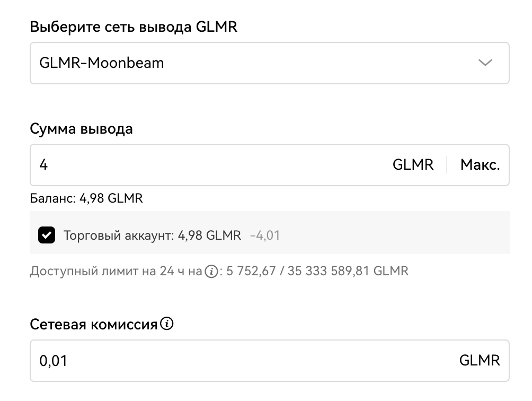Click the Доступный лимит на 24 ч text
The width and height of the screenshot is (532, 401).
tap(116, 271)
